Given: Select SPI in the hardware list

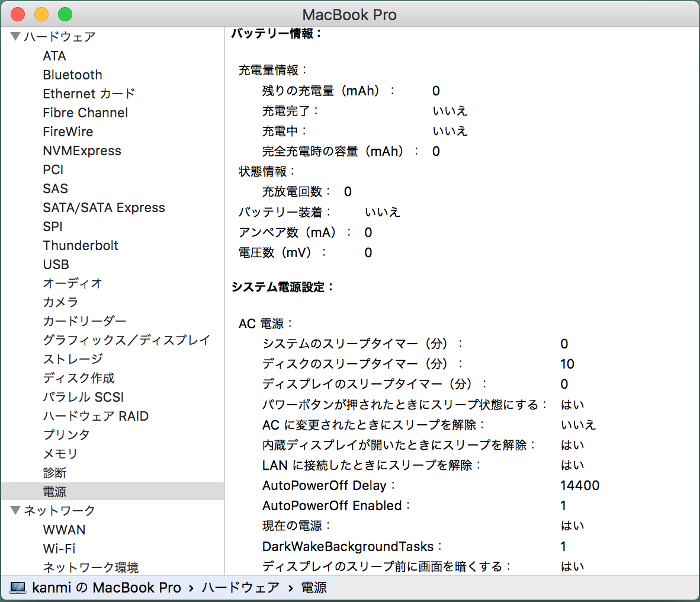Looking at the screenshot, I should [53, 226].
